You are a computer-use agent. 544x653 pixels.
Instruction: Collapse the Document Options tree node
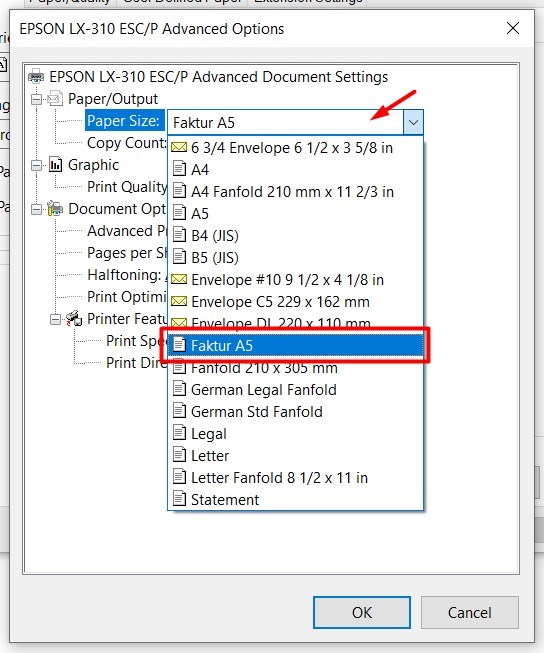37,209
